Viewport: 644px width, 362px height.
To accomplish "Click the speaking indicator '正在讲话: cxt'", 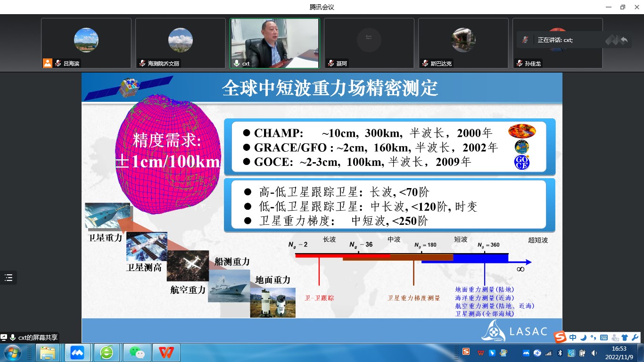I will coord(555,40).
